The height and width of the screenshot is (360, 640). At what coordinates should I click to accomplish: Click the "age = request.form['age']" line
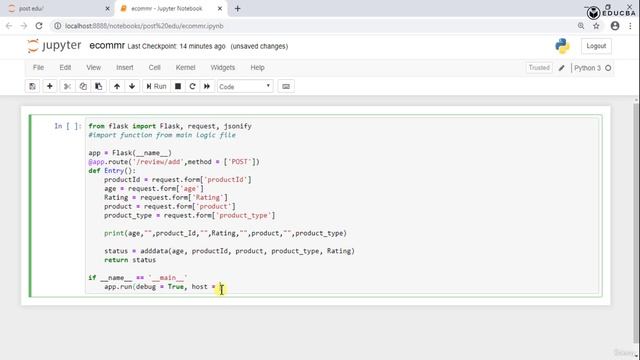coord(154,189)
